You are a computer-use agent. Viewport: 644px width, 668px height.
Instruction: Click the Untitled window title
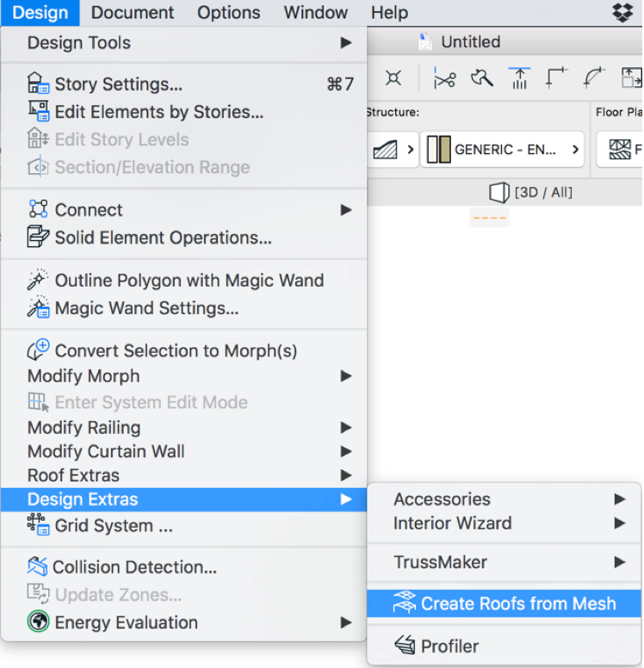tap(471, 41)
